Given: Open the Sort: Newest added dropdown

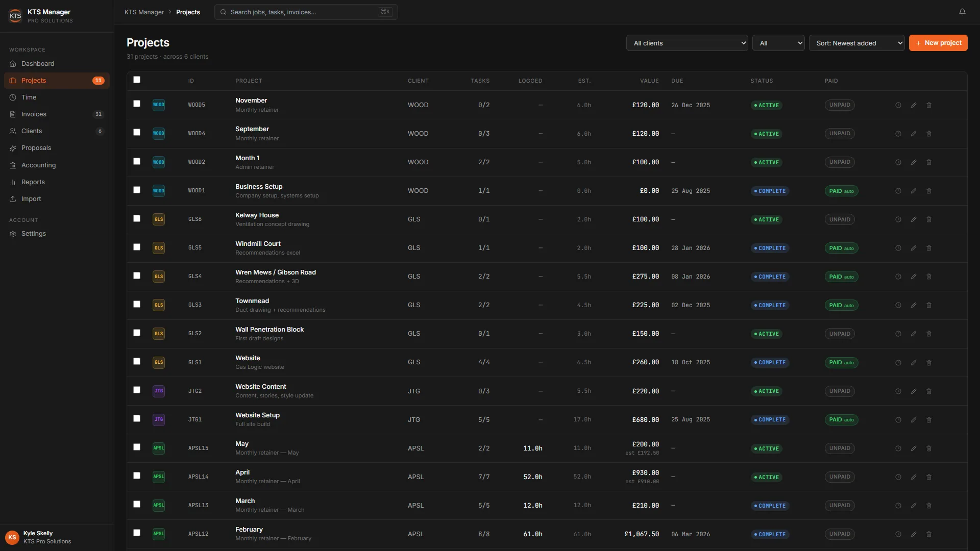Looking at the screenshot, I should tap(856, 43).
